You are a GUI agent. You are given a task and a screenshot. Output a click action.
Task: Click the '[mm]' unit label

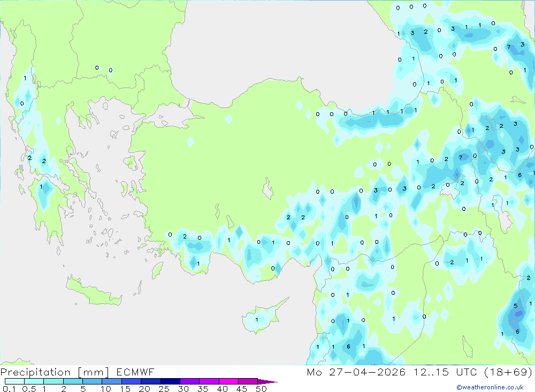pyautogui.click(x=94, y=372)
